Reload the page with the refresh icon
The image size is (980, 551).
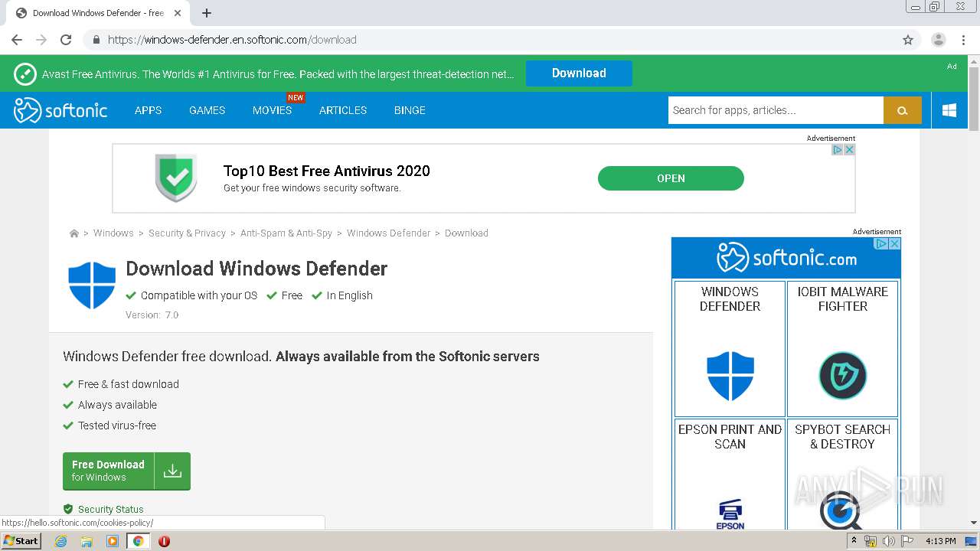tap(66, 40)
